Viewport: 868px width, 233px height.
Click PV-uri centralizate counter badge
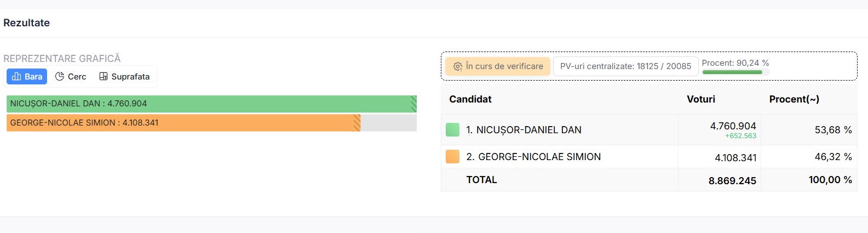625,66
